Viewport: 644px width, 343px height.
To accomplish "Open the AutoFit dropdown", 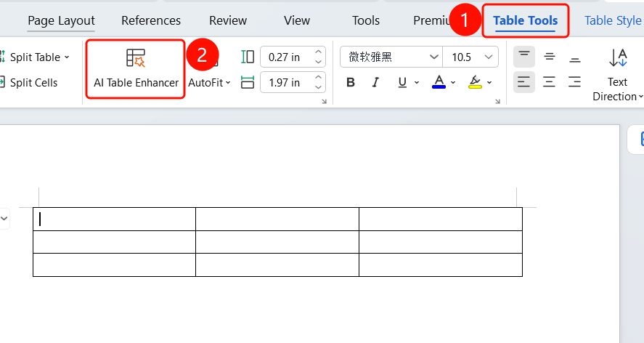I will coord(209,83).
